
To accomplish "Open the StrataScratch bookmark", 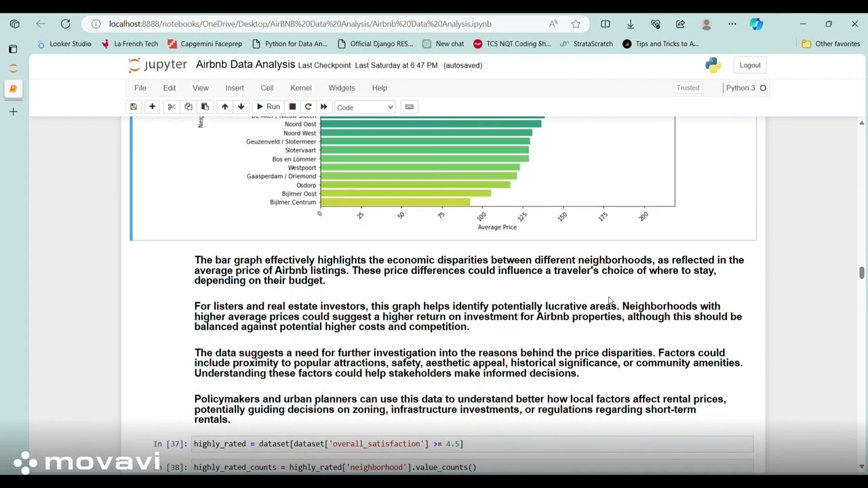I will (587, 44).
